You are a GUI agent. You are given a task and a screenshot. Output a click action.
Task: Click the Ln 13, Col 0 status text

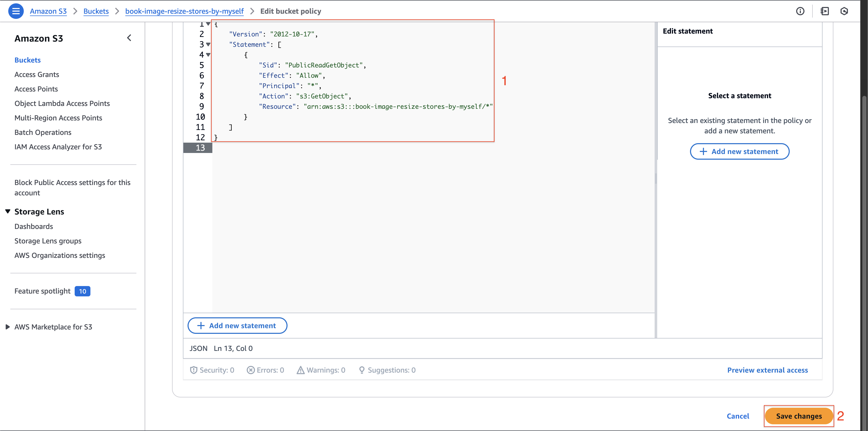point(233,348)
